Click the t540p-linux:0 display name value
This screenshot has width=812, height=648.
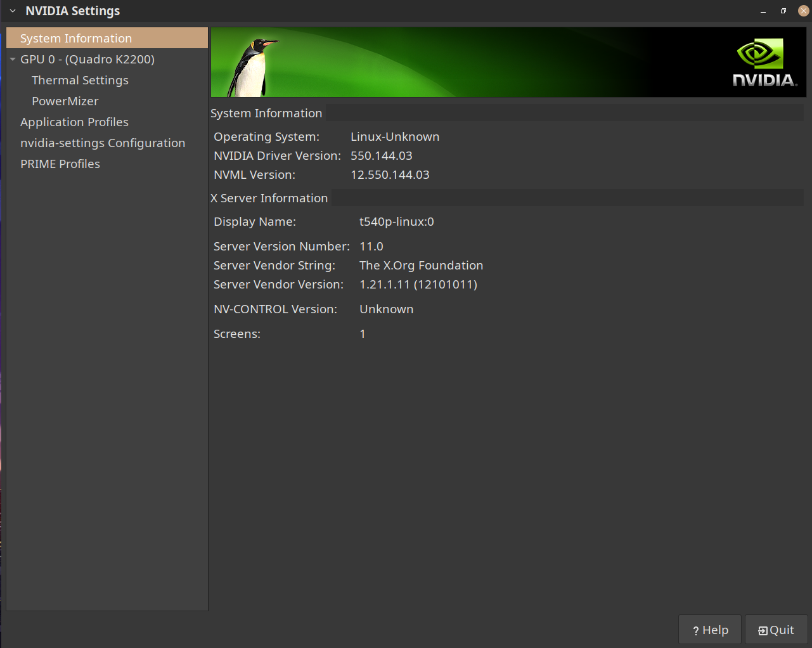(x=397, y=221)
